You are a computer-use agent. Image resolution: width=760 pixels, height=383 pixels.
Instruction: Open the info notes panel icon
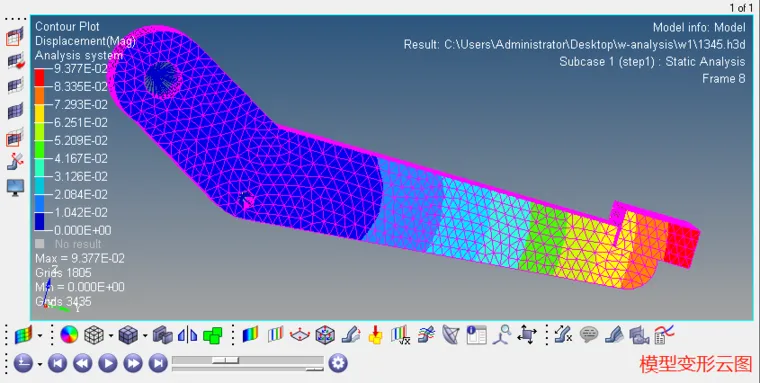476,335
